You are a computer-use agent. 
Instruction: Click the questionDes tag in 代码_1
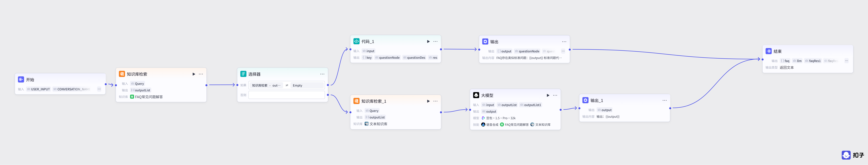414,58
